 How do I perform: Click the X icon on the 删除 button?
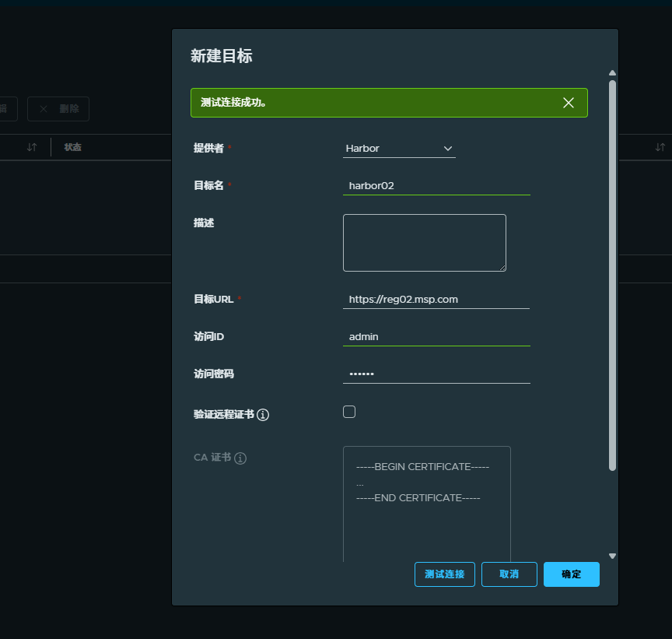pos(44,109)
